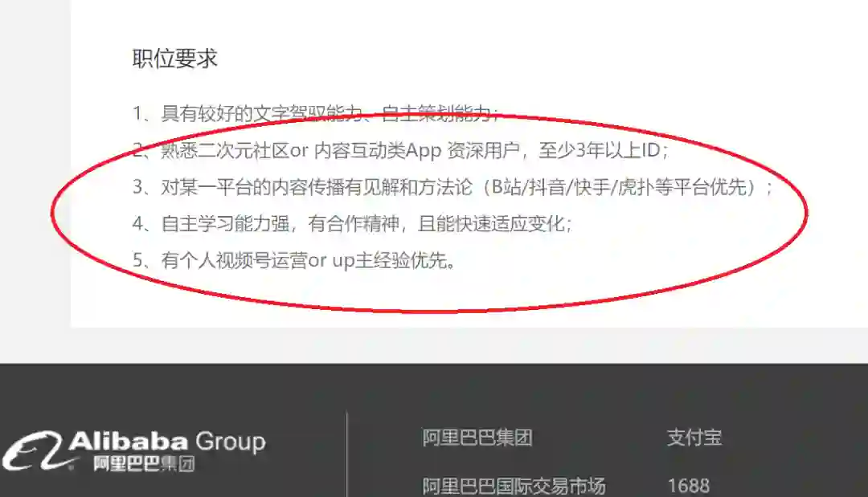Open the 支付宝 footer link
Viewport: 868px width, 497px height.
point(694,438)
